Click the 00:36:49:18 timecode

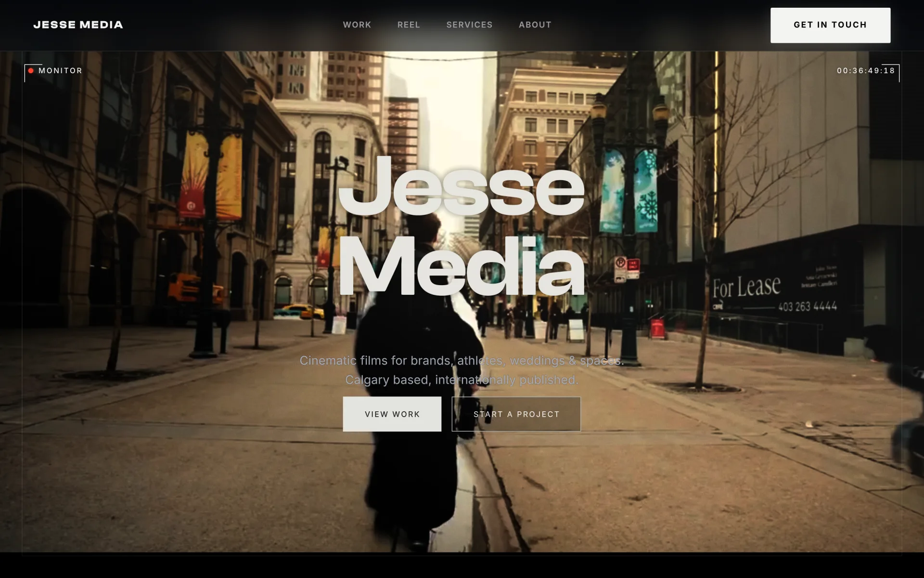pos(866,71)
